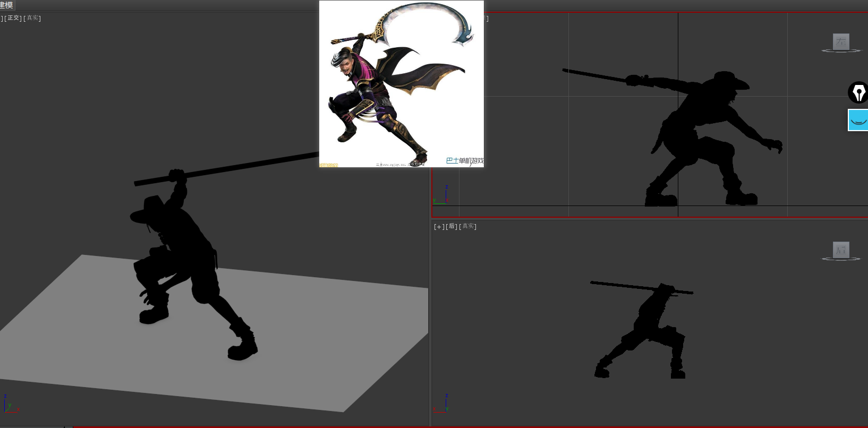Open the [真实] shading menu in back viewport
This screenshot has height=428, width=868.
point(468,227)
